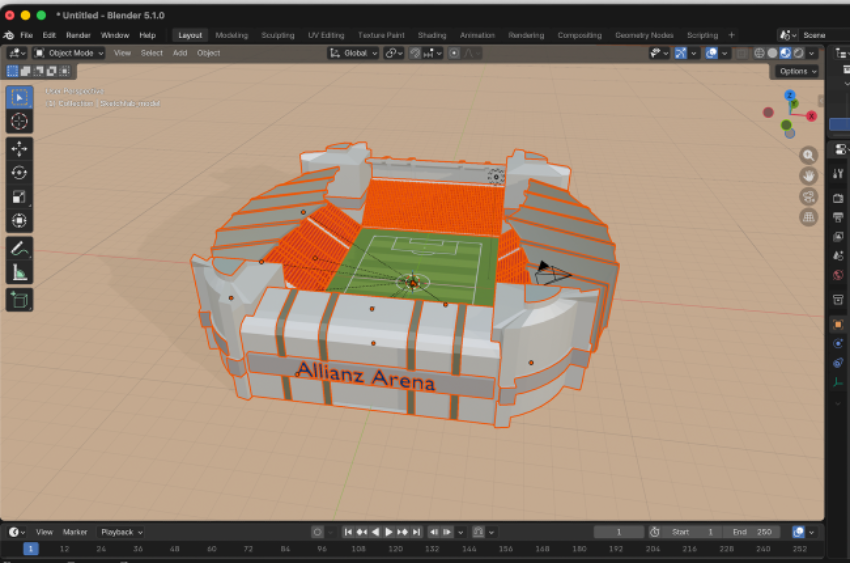
Task: Open the Tool properties tab icon
Action: (838, 174)
